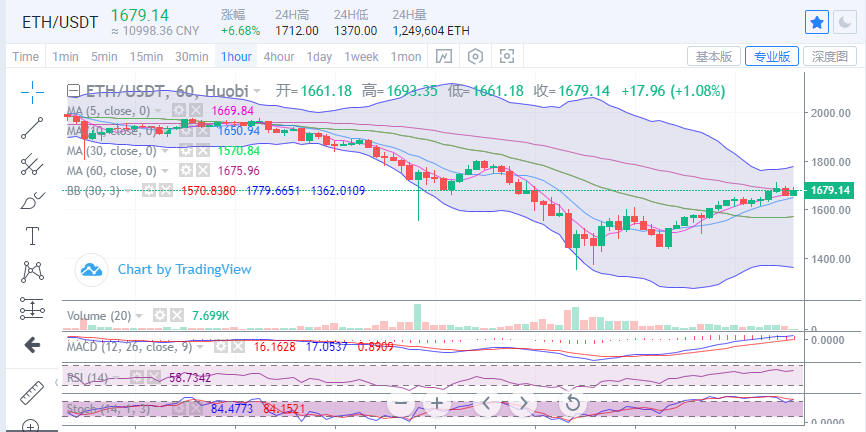Select the pitchfork drawing tool

tap(32, 164)
